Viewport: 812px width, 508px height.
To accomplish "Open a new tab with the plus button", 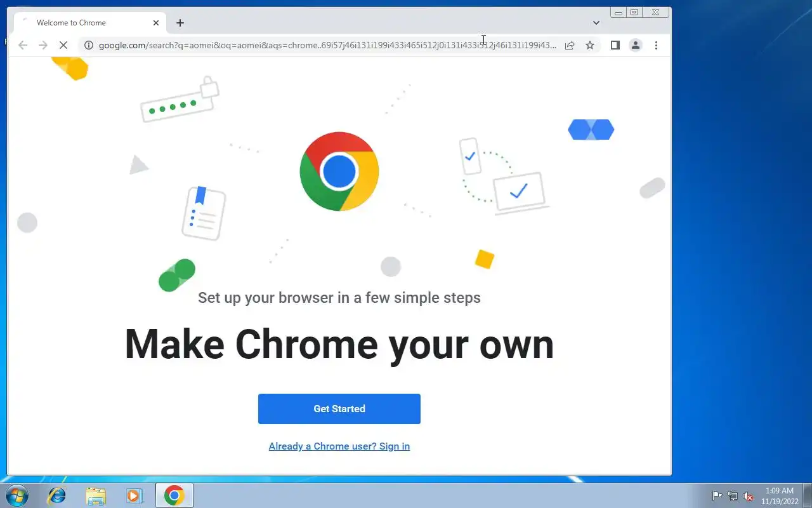I will (x=180, y=23).
